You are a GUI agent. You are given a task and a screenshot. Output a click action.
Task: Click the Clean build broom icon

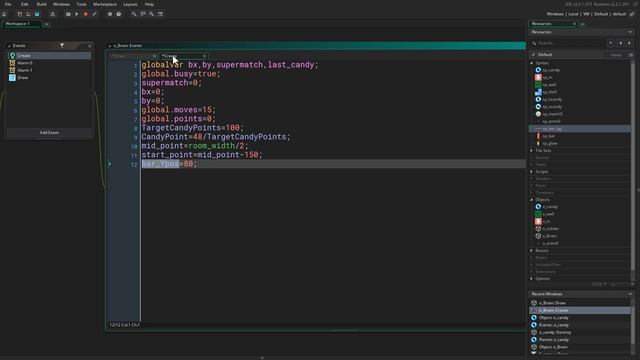(95, 14)
